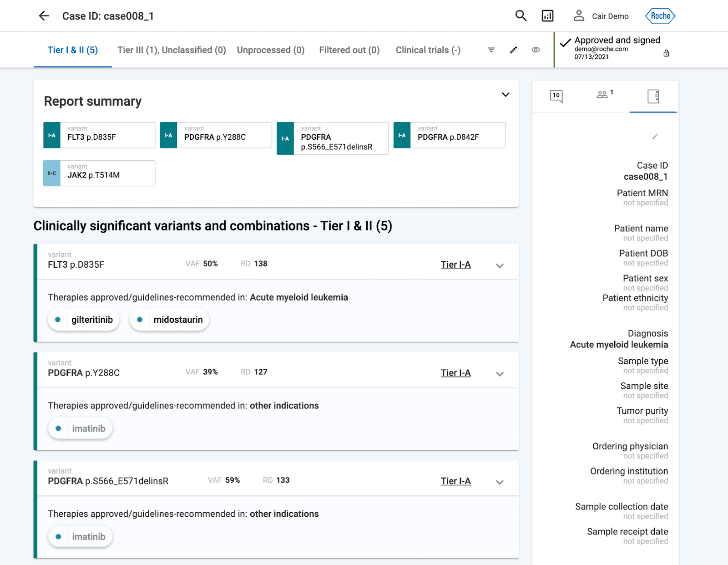The width and height of the screenshot is (728, 565).
Task: Edit case details with gray pencil icon
Action: coord(655,137)
